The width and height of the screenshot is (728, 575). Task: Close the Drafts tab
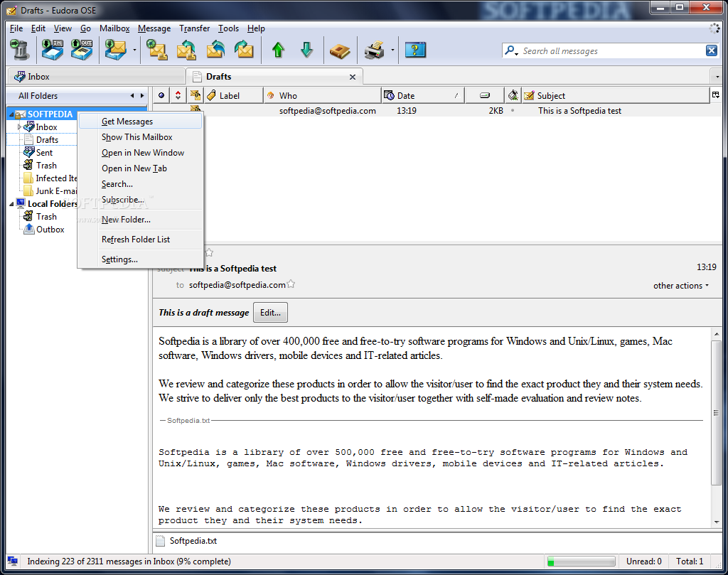tap(353, 77)
